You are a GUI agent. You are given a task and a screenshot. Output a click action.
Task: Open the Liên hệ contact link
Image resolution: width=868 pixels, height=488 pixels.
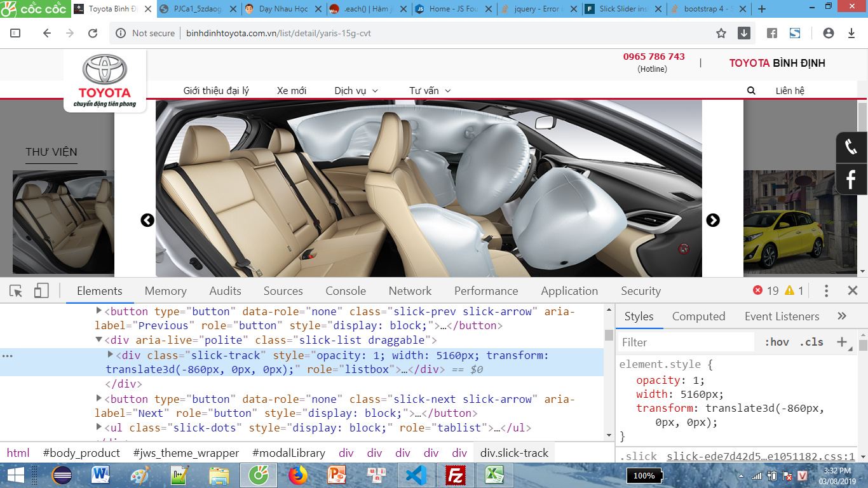[790, 91]
